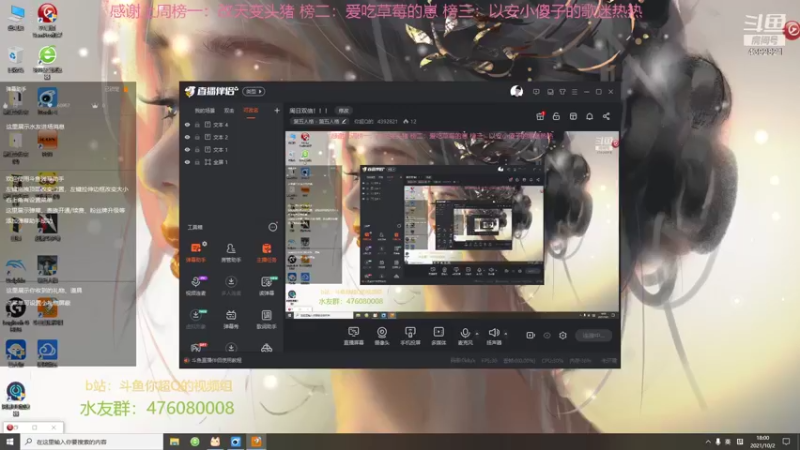Open the message icon in title bar
Image resolution: width=800 pixels, height=450 pixels.
536,92
